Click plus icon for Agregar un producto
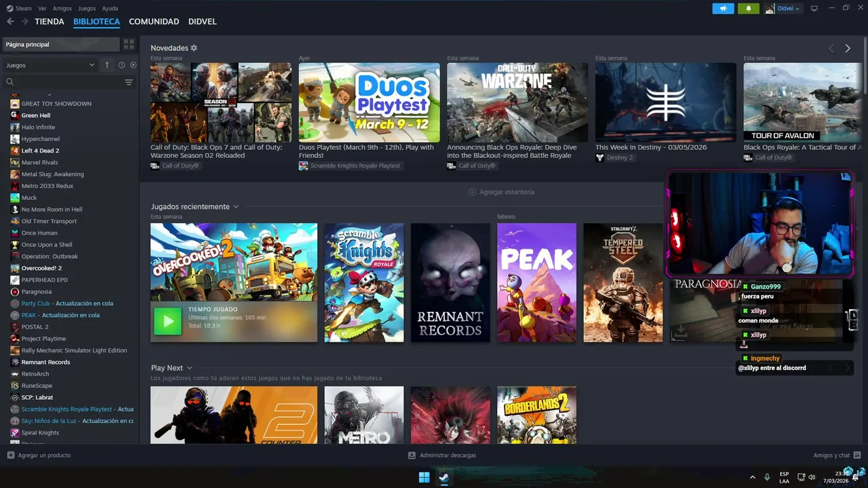 click(10, 455)
